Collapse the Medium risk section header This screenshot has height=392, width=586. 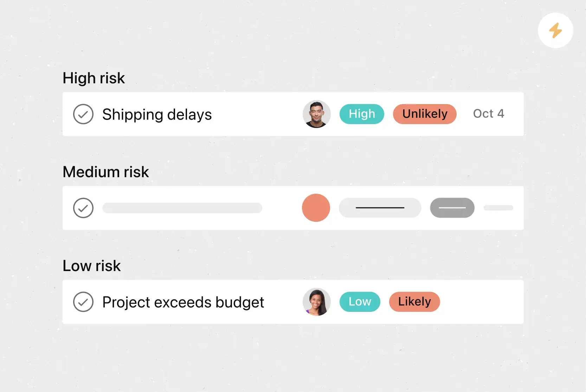[x=105, y=172]
